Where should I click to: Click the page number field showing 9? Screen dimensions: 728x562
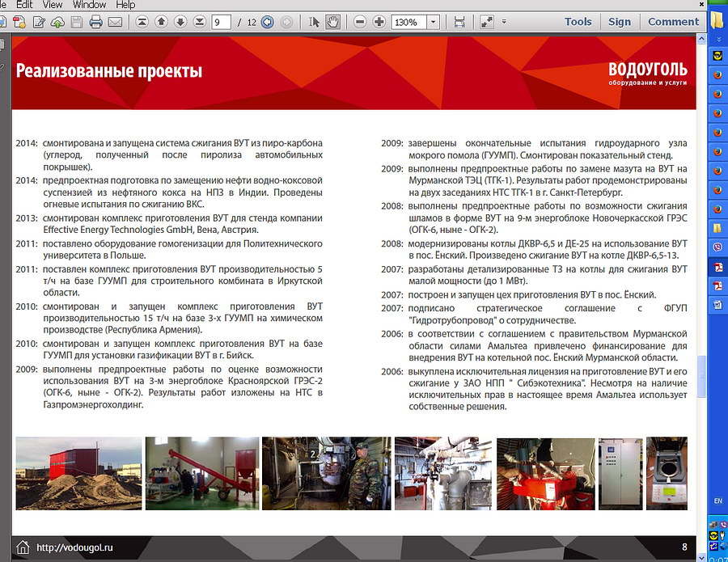[221, 22]
